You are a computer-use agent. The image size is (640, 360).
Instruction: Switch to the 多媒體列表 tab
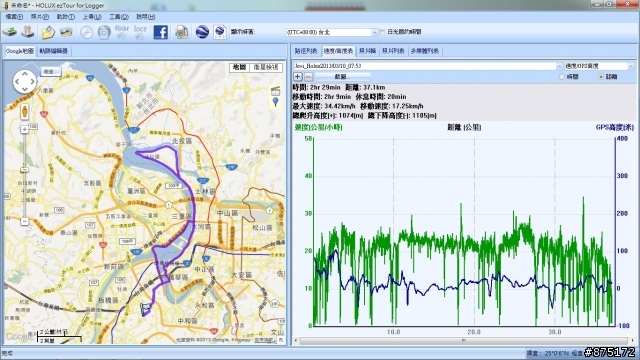click(x=424, y=51)
